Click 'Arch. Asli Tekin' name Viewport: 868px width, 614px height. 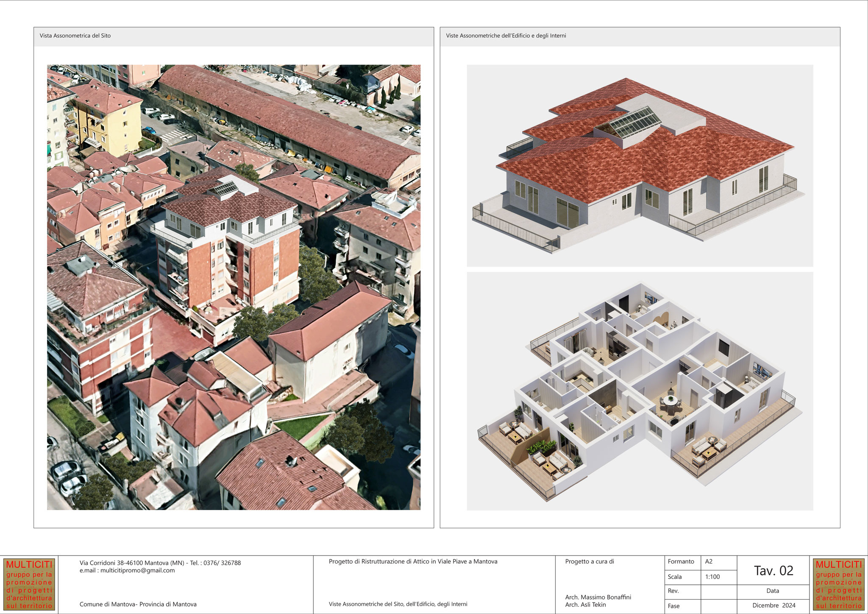pyautogui.click(x=585, y=605)
